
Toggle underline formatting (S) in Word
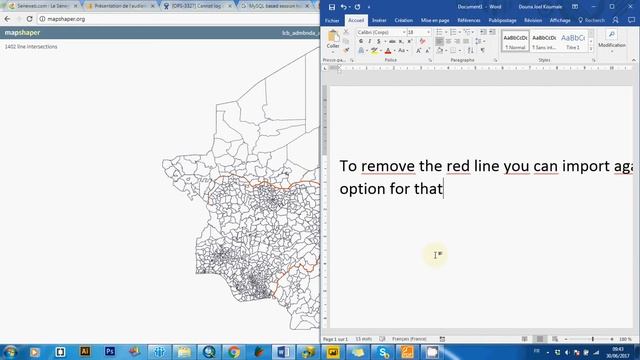tap(378, 41)
